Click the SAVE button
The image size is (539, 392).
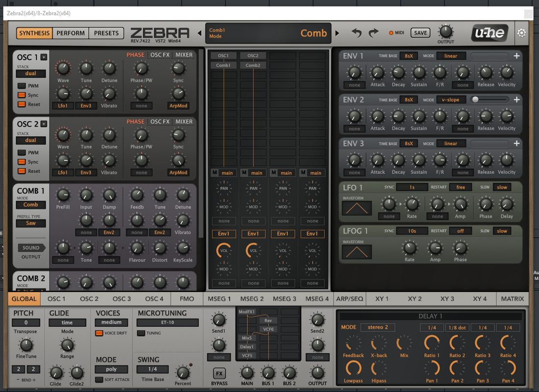coord(420,33)
